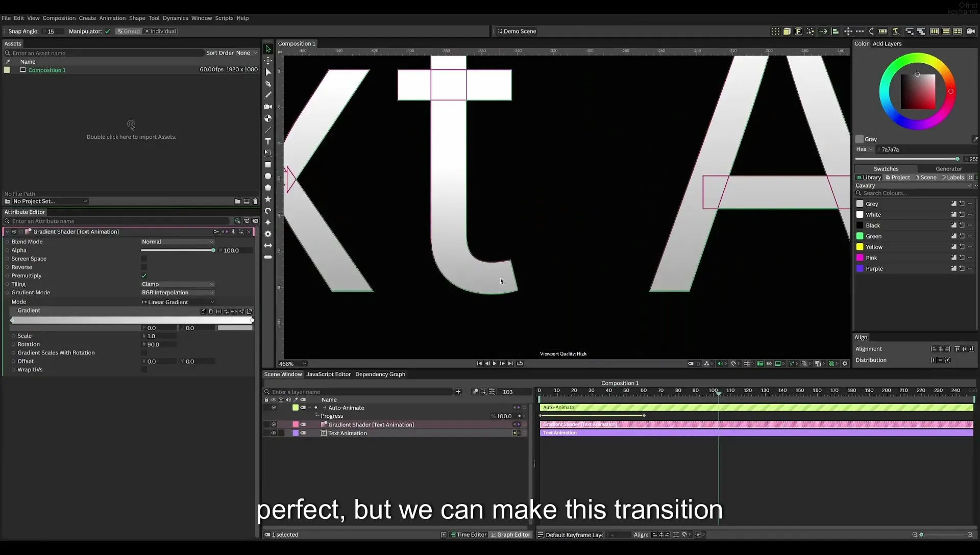Image resolution: width=980 pixels, height=555 pixels.
Task: Select the Rectangle shape tool
Action: click(268, 165)
